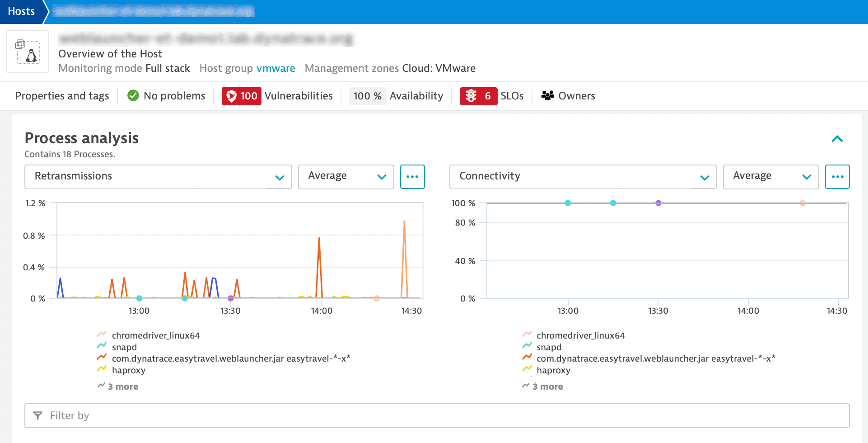Open the Average dropdown beside Retransmissions
This screenshot has height=443, width=868.
346,177
